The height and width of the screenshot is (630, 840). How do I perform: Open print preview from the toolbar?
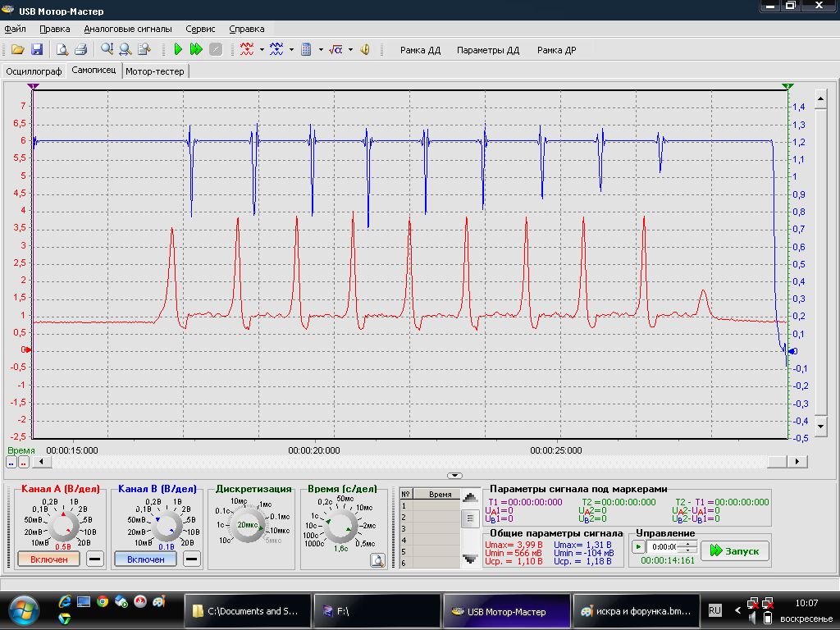(62, 50)
